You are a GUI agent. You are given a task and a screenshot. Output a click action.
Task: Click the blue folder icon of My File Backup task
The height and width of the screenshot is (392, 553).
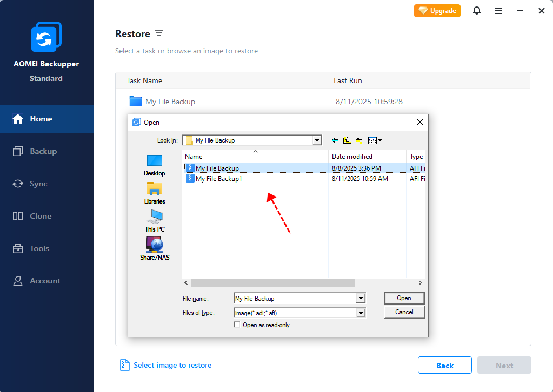136,101
